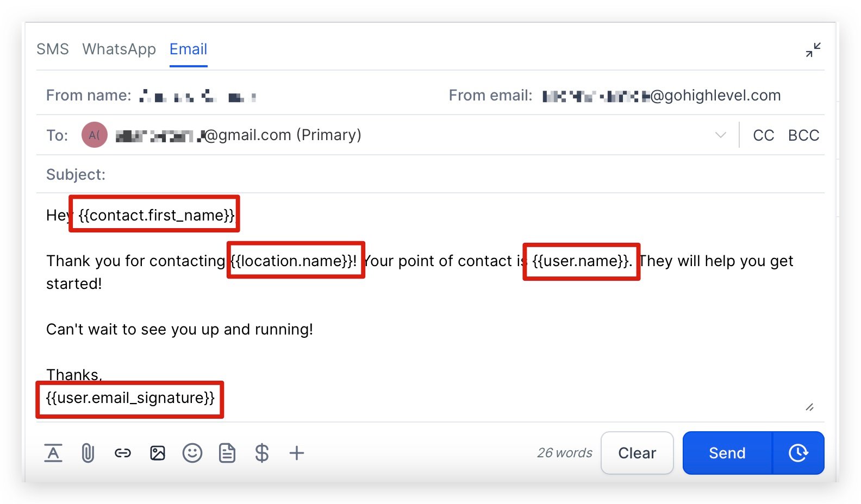The height and width of the screenshot is (504, 861).
Task: Expand the To recipient dropdown chevron
Action: pyautogui.click(x=721, y=135)
